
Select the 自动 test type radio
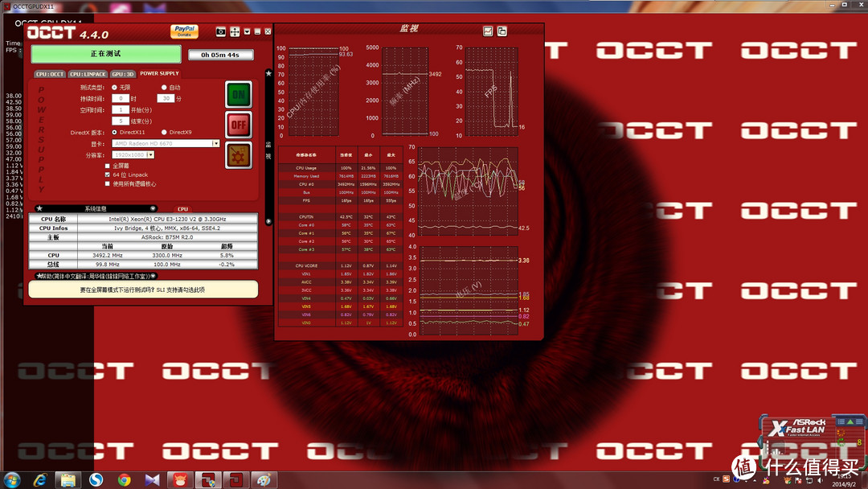pyautogui.click(x=164, y=88)
